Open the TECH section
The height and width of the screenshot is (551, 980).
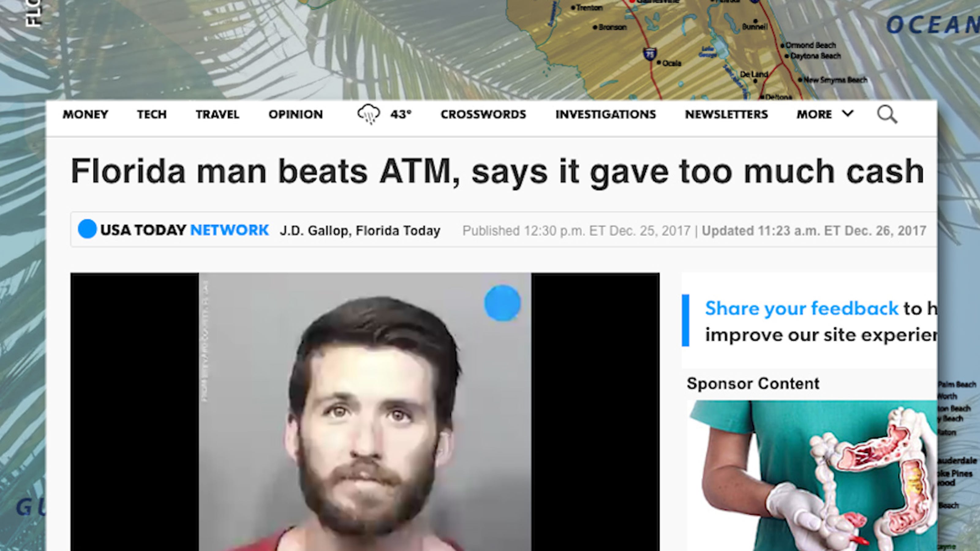(x=152, y=114)
